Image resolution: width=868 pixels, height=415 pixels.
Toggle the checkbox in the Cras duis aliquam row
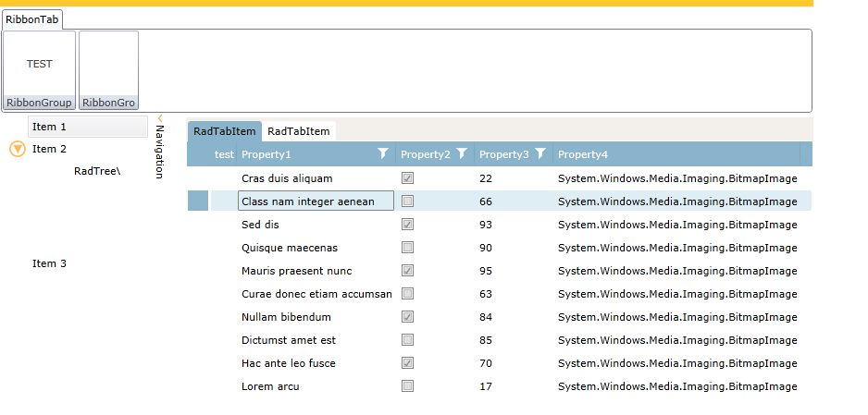[x=408, y=177]
